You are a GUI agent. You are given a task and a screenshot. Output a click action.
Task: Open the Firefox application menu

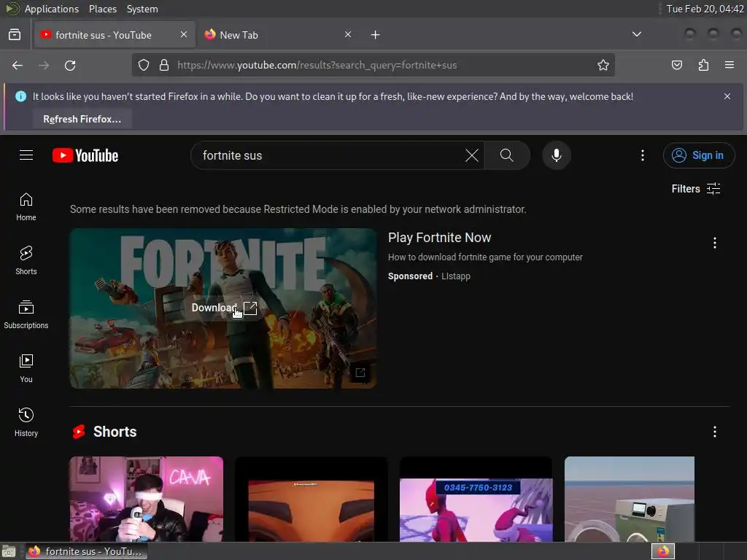[x=729, y=65]
